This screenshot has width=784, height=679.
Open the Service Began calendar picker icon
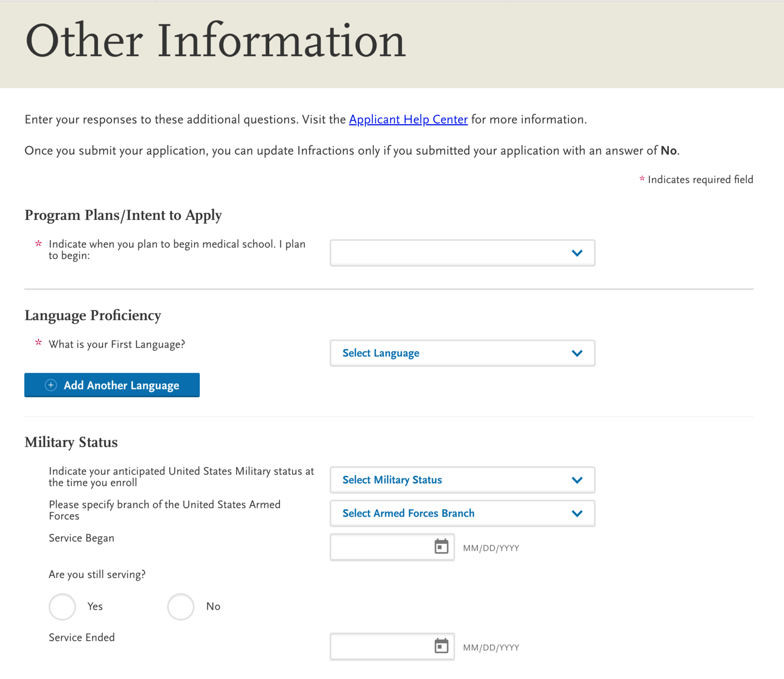point(441,547)
